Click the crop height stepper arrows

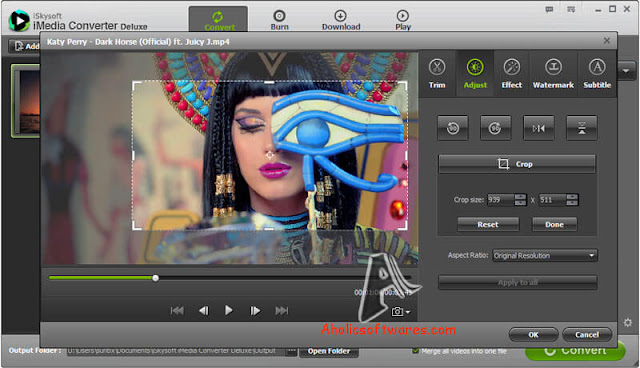[x=572, y=200]
